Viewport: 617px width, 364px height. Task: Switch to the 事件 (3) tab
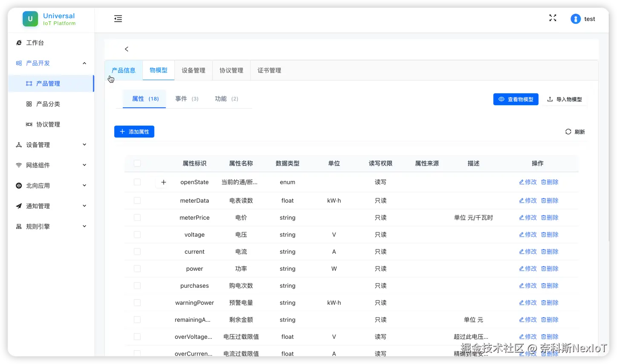tap(187, 98)
